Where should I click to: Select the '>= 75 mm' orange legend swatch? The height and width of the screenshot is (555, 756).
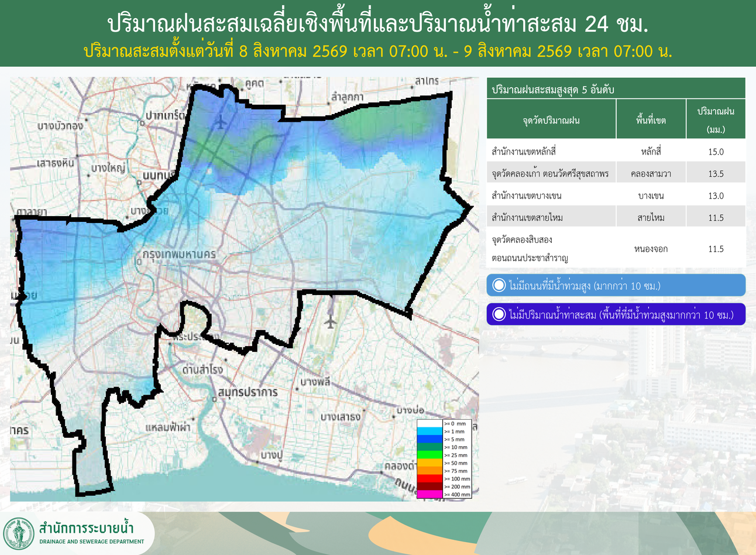pos(429,471)
